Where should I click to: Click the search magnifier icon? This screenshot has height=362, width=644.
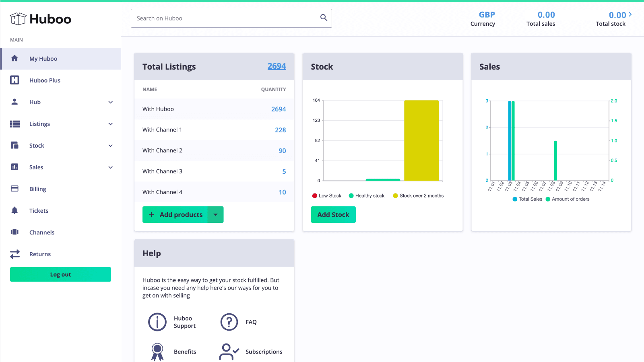tap(323, 18)
